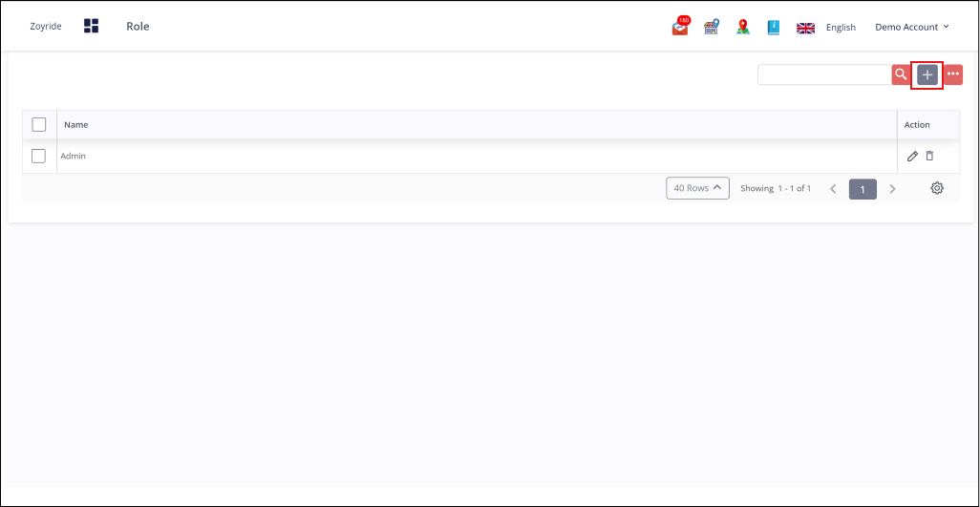Check the Admin row checkbox
The image size is (980, 507).
pos(39,156)
